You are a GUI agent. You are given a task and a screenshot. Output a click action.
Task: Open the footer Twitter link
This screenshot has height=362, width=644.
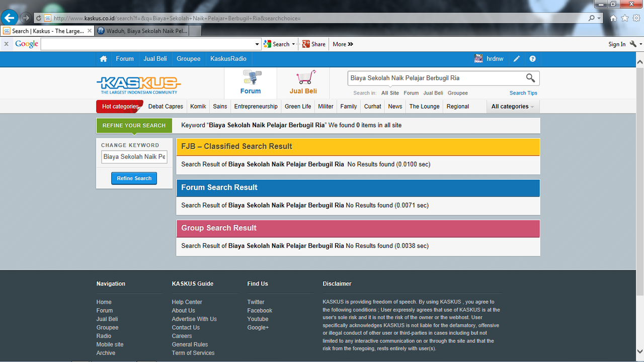point(256,302)
